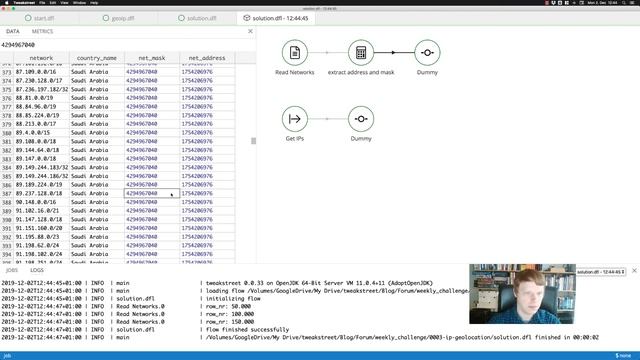Screen dimensions: 640x360
Task: Select network cell 88.81.0.0/19
Action: click(x=41, y=98)
